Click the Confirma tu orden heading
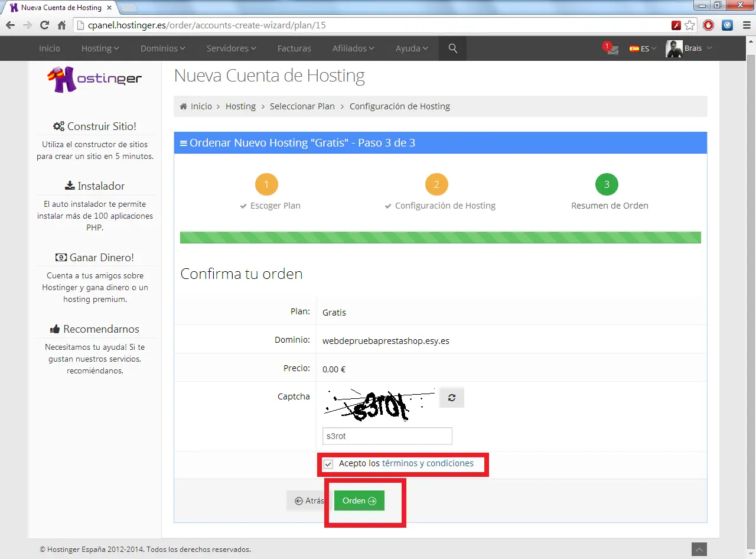This screenshot has width=756, height=559. pyautogui.click(x=242, y=274)
